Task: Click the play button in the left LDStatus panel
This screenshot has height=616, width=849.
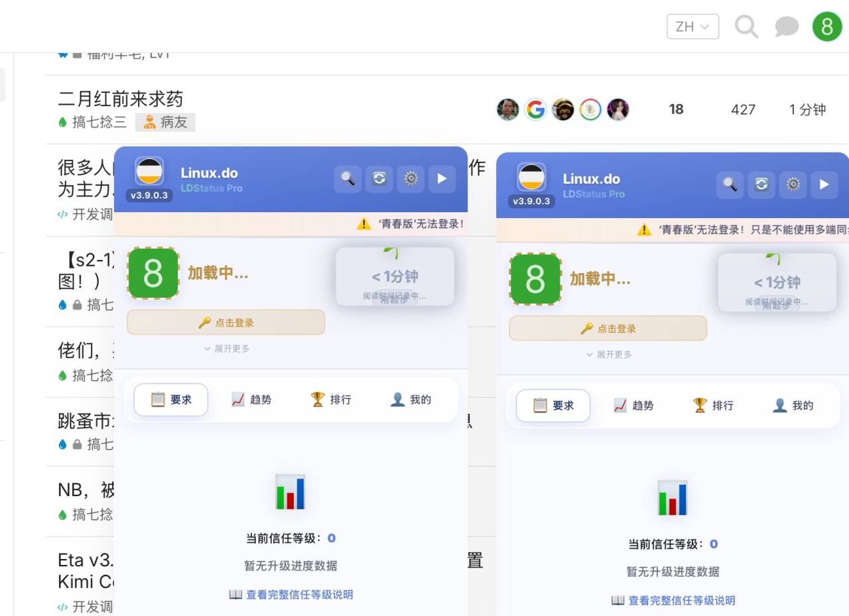Action: point(442,178)
